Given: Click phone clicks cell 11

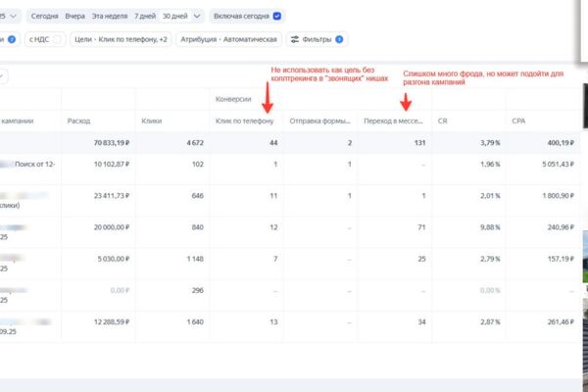Looking at the screenshot, I should coord(273,195).
